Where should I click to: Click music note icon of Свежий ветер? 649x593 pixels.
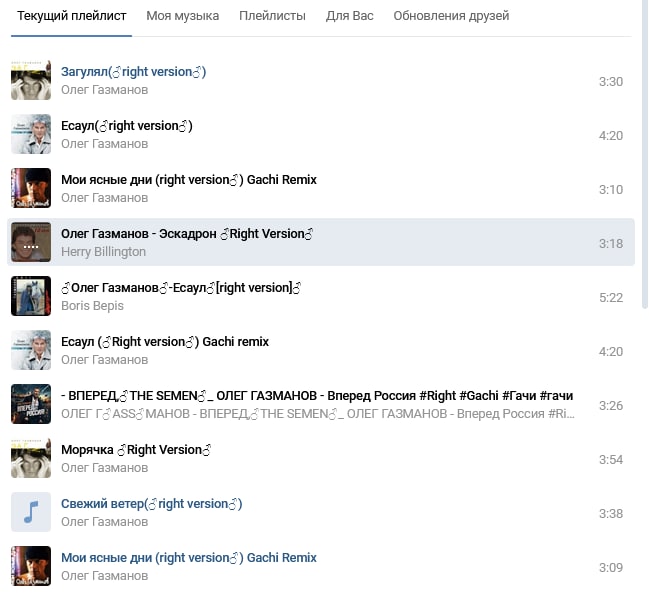[31, 512]
